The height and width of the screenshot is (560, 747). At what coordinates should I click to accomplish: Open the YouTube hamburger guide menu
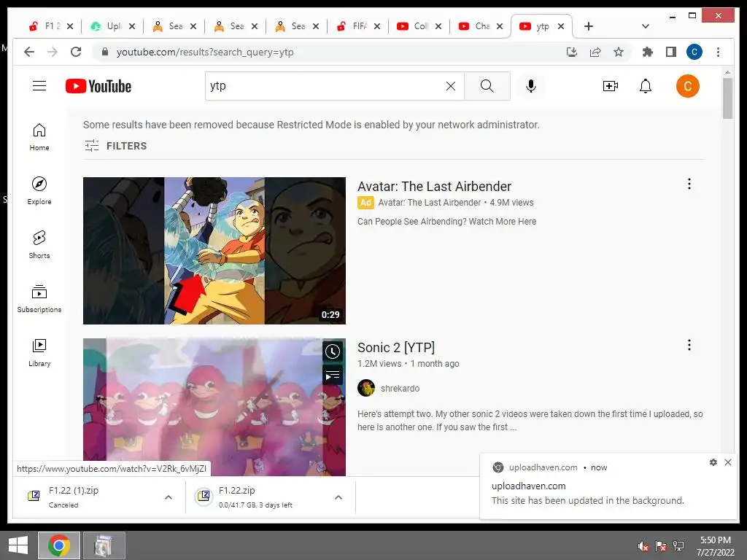pos(39,86)
